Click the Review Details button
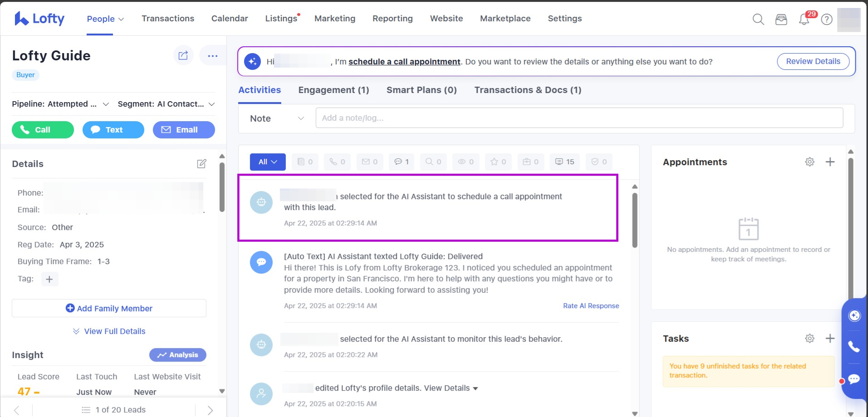This screenshot has width=868, height=417. point(813,61)
